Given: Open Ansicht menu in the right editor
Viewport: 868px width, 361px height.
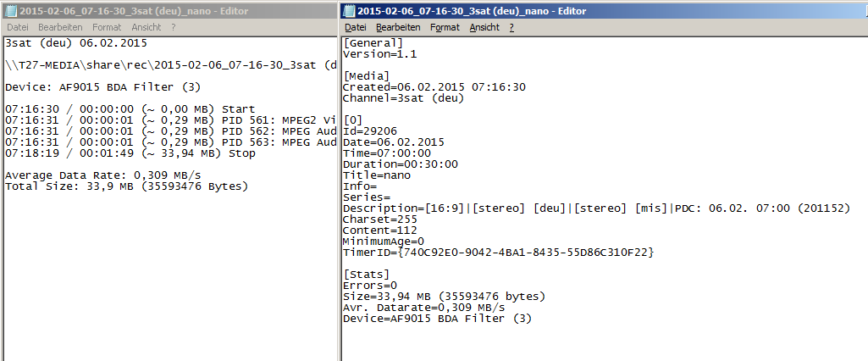Looking at the screenshot, I should [x=484, y=27].
